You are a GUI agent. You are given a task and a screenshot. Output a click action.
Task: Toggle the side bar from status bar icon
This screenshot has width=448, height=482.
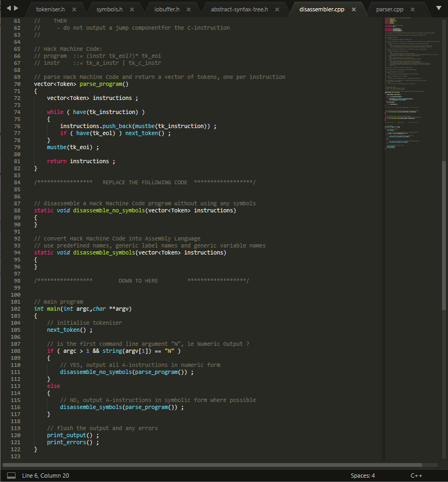click(11, 475)
